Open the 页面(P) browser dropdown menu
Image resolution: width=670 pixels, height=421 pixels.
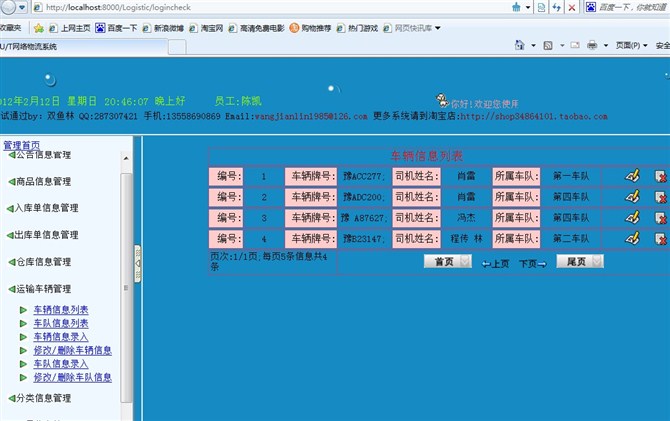632,46
